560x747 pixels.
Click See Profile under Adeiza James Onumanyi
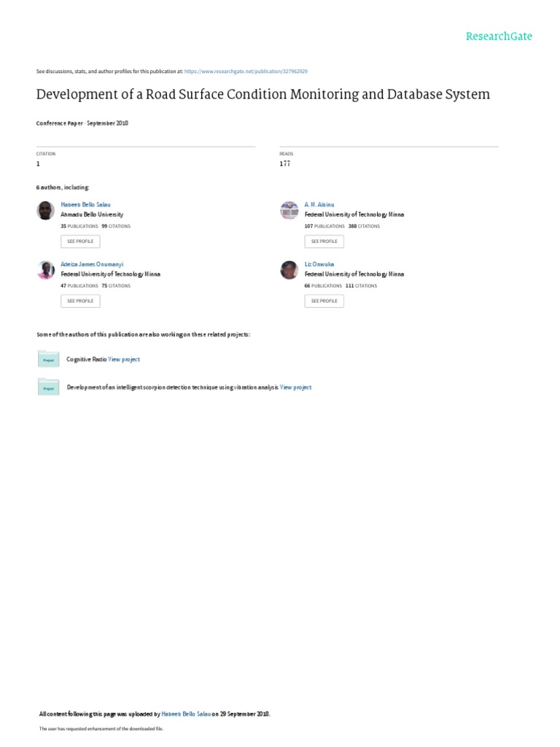(x=80, y=301)
